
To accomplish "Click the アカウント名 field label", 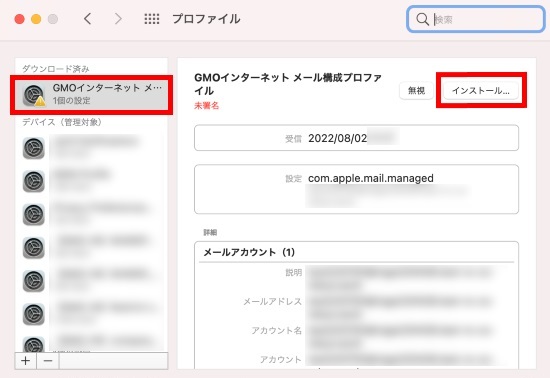I will click(276, 330).
